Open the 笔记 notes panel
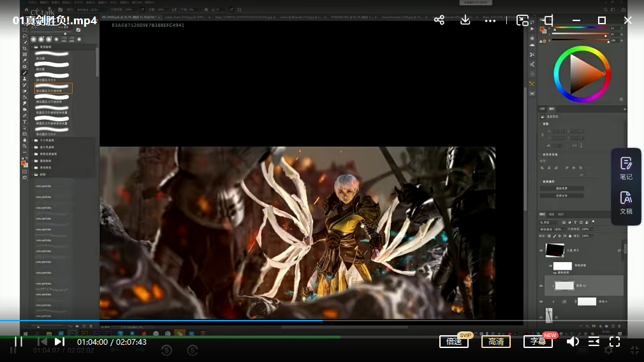 pyautogui.click(x=626, y=168)
